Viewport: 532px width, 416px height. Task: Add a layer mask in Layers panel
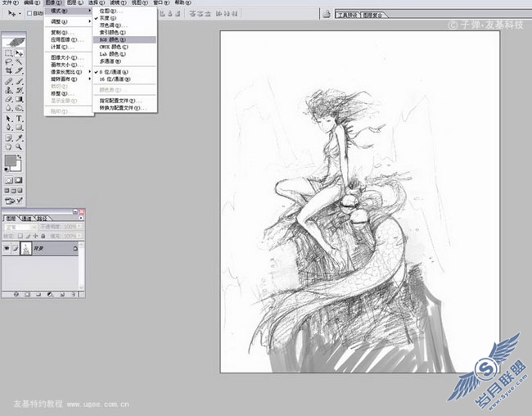28,295
